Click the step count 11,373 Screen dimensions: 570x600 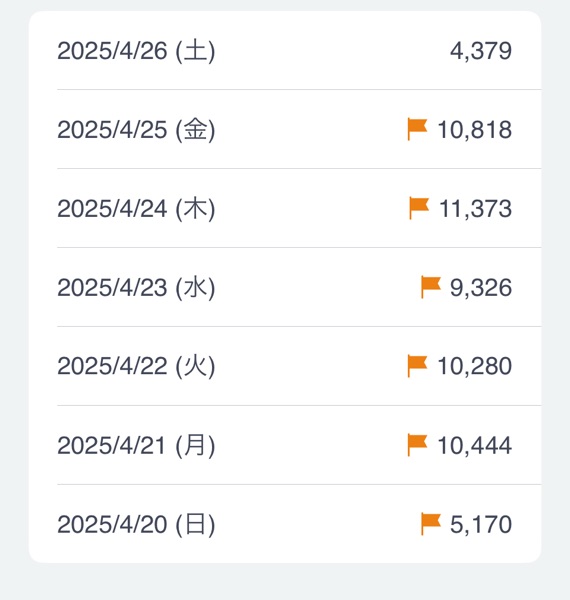click(x=476, y=209)
